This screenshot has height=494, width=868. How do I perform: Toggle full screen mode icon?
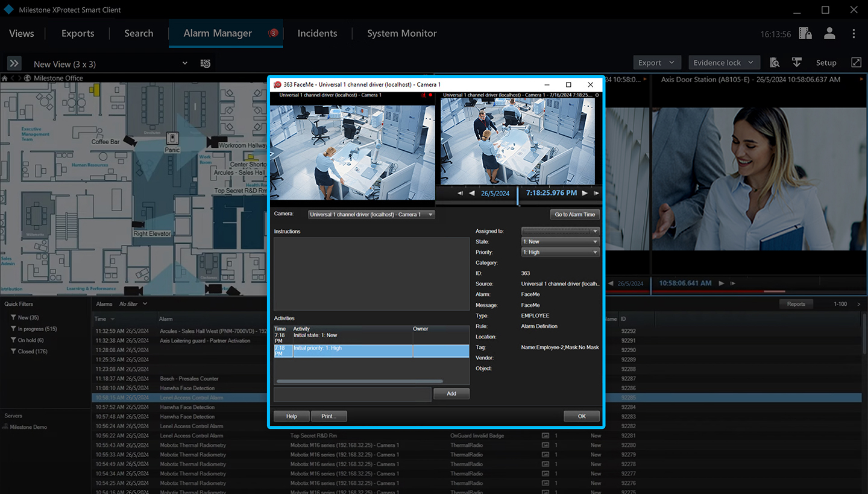[856, 63]
